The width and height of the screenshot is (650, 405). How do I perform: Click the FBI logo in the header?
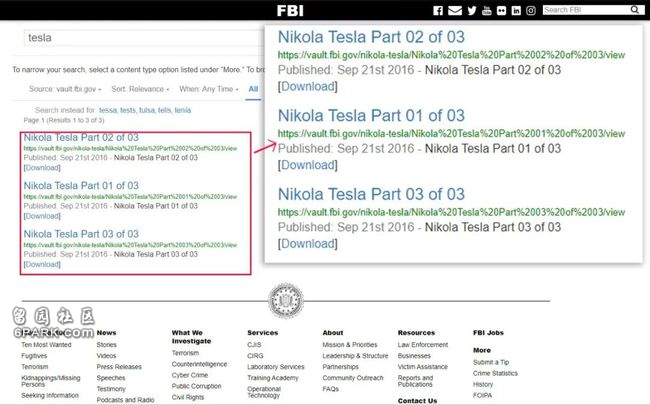pos(290,10)
